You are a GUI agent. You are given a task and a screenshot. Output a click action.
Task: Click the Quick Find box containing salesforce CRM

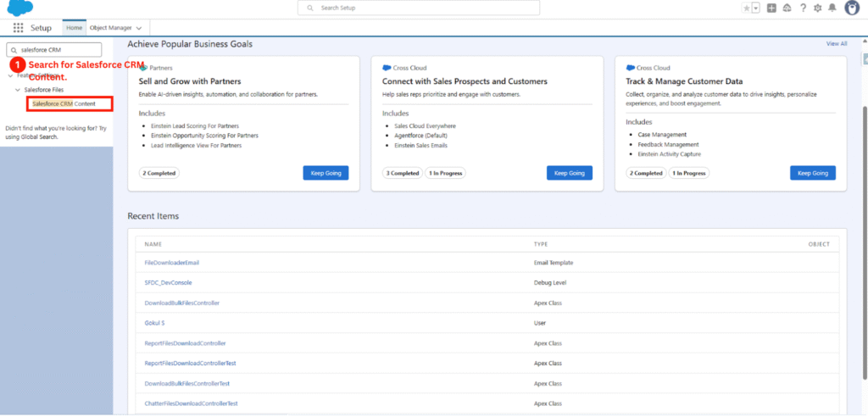[54, 50]
